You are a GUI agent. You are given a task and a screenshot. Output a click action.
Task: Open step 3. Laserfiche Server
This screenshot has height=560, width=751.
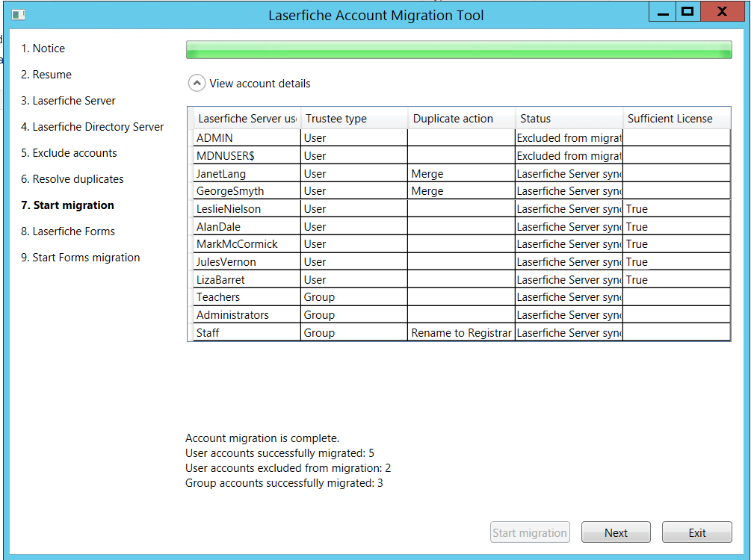(x=68, y=101)
